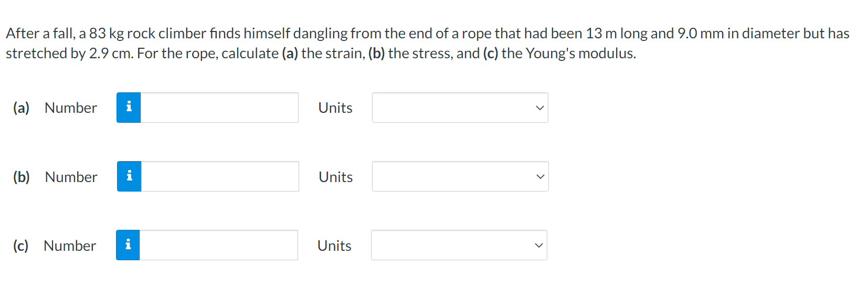This screenshot has width=868, height=287.
Task: Select the info icon for part (c)
Action: click(x=128, y=245)
